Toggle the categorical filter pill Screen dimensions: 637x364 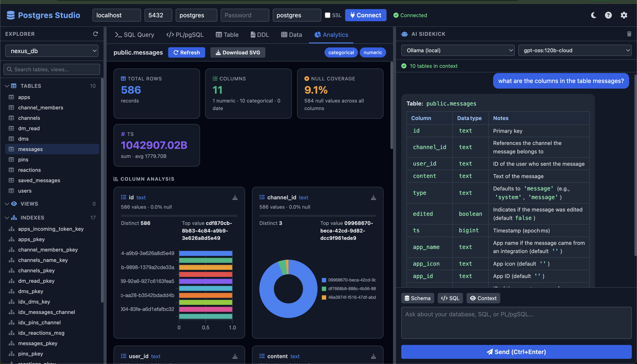[341, 52]
